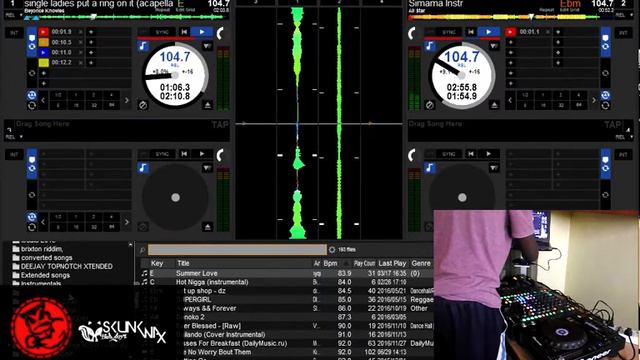Sort library by Key column

[x=157, y=263]
